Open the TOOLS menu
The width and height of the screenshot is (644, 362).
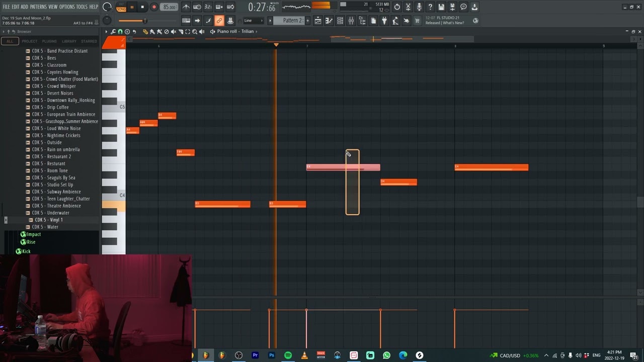(82, 7)
